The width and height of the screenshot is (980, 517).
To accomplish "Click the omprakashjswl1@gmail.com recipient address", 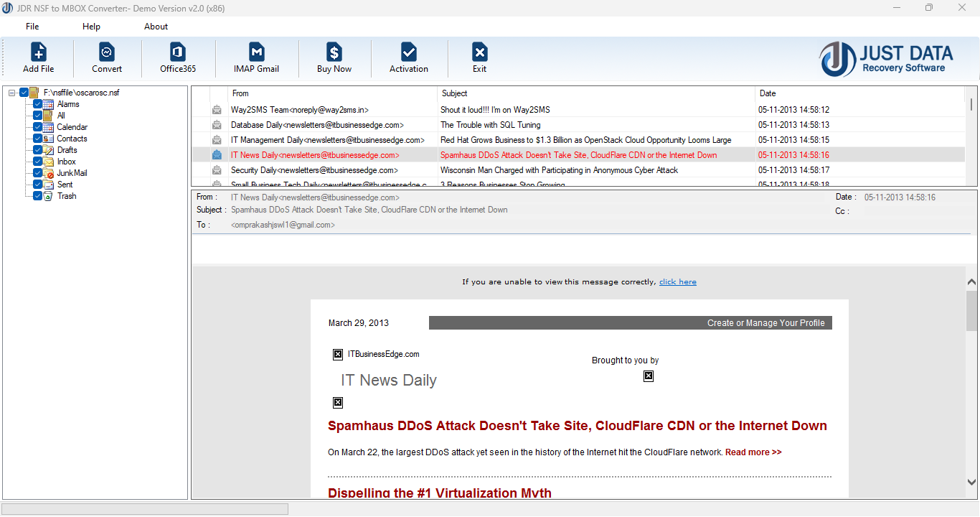I will point(283,225).
